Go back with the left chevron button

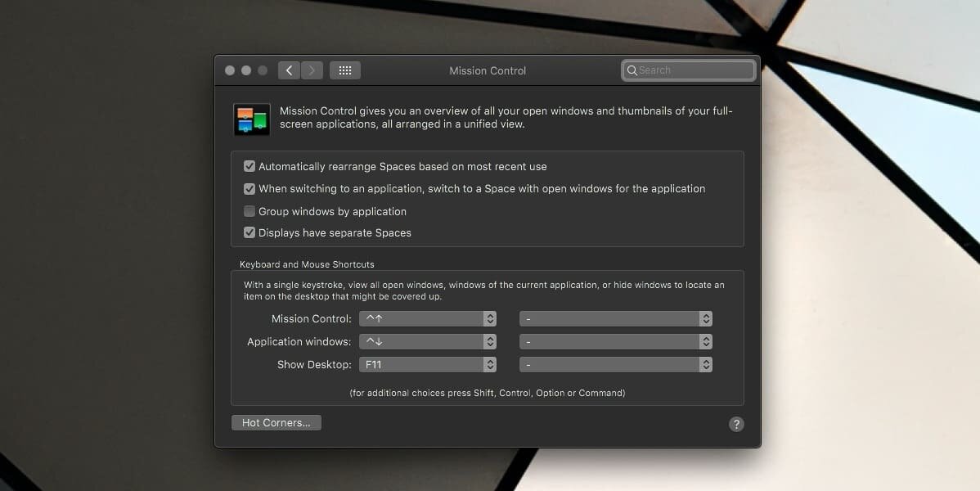point(289,70)
